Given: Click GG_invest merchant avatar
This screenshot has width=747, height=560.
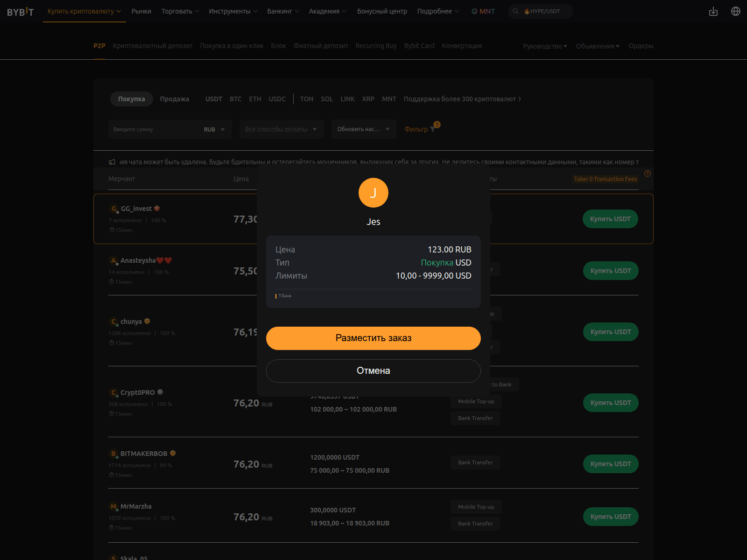Looking at the screenshot, I should click(113, 209).
